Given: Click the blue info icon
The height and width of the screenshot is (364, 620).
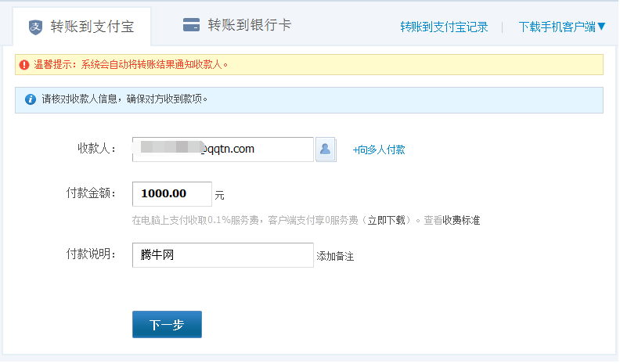Looking at the screenshot, I should click(x=31, y=99).
